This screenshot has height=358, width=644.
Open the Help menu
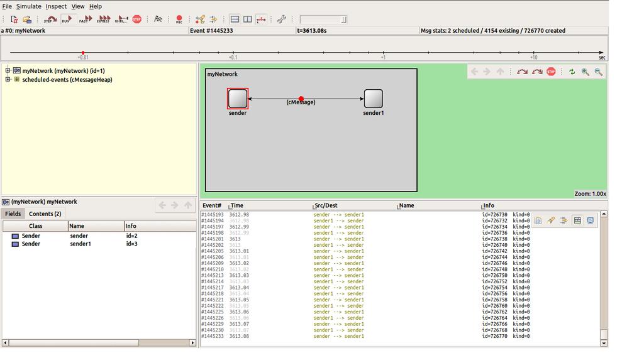pyautogui.click(x=96, y=6)
